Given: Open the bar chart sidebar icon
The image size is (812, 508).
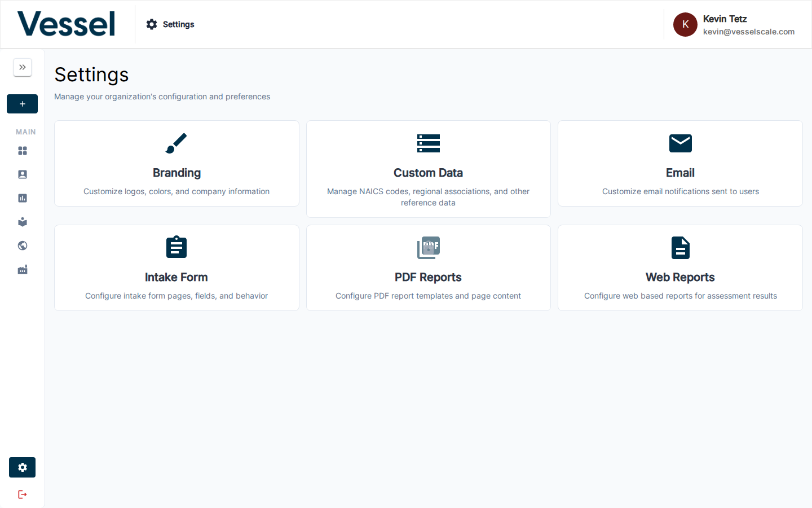Looking at the screenshot, I should [23, 198].
